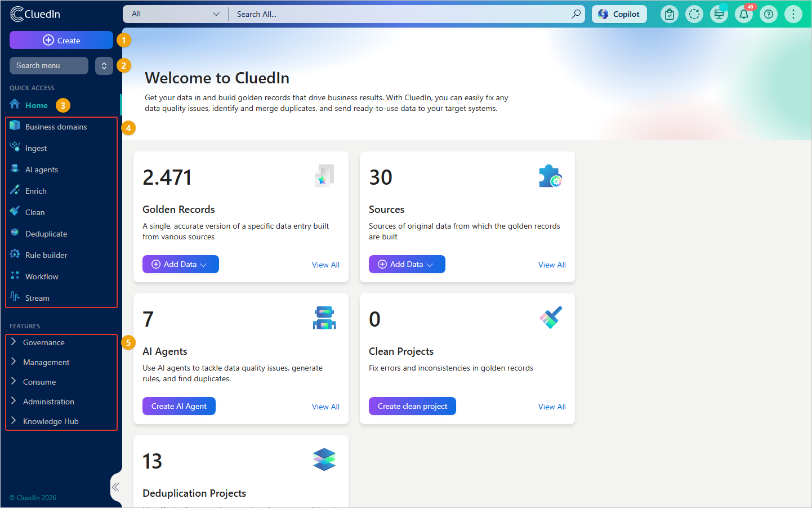The width and height of the screenshot is (812, 508).
Task: Go to Home in quick access
Action: tap(36, 105)
